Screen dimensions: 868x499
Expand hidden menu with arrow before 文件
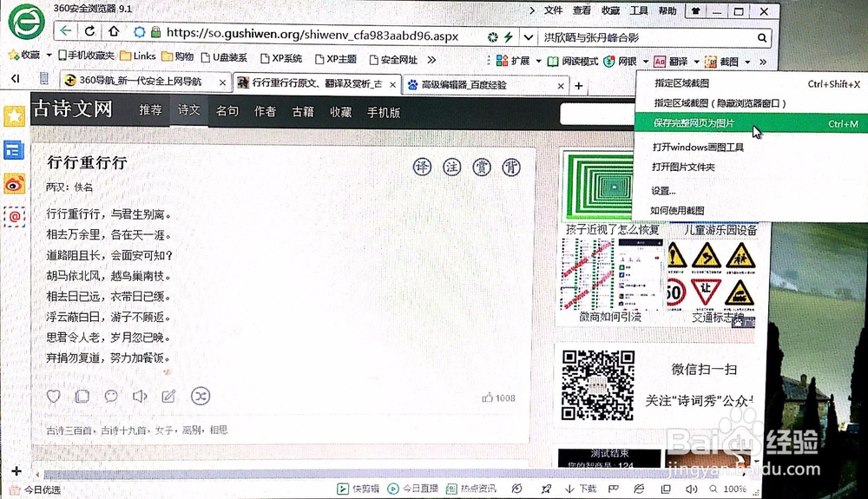[532, 10]
